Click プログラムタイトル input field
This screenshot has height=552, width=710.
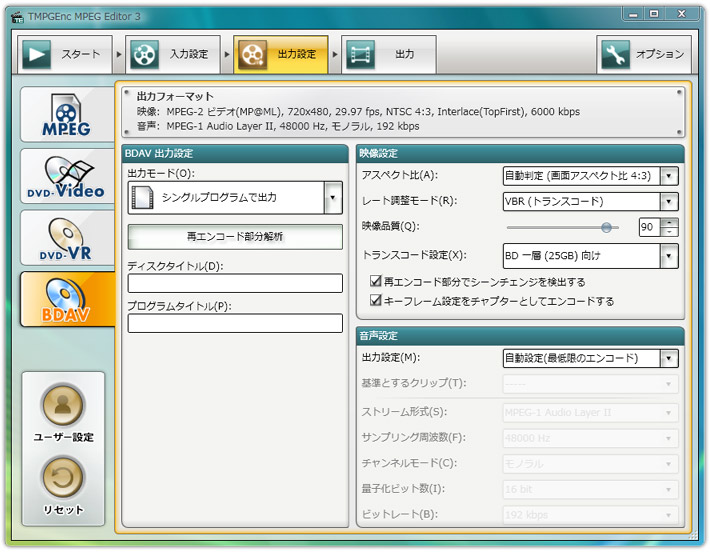pyautogui.click(x=235, y=323)
